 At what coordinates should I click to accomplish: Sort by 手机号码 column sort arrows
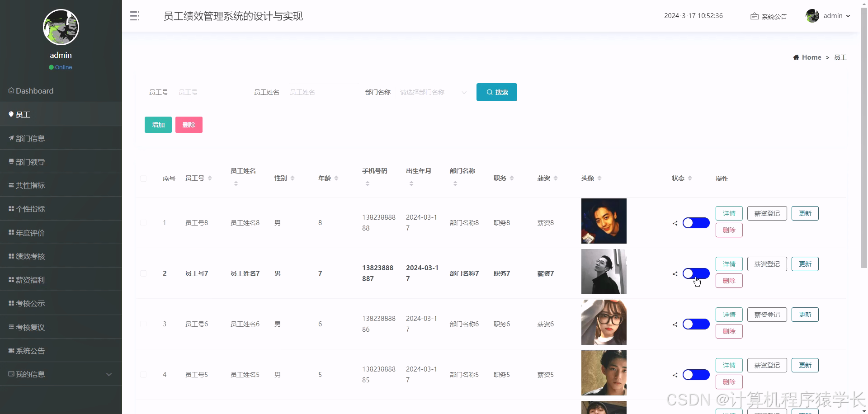(368, 184)
